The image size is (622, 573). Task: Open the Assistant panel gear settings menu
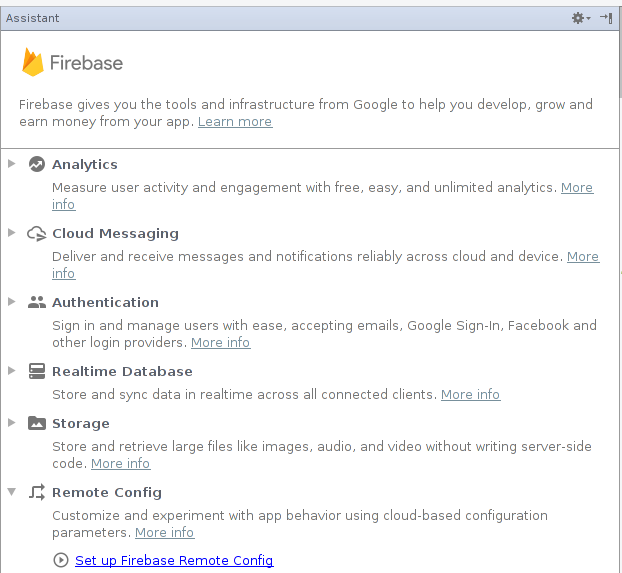(x=581, y=18)
